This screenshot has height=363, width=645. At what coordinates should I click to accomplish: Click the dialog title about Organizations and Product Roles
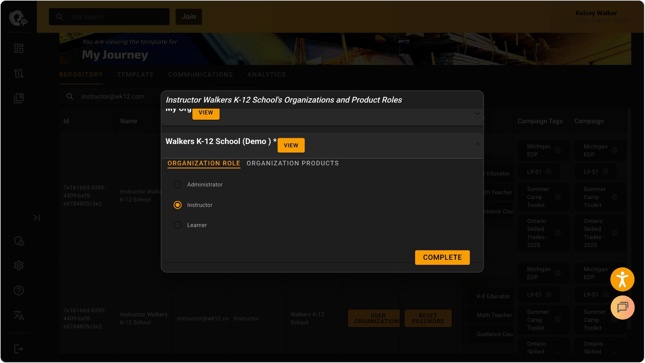(x=284, y=100)
